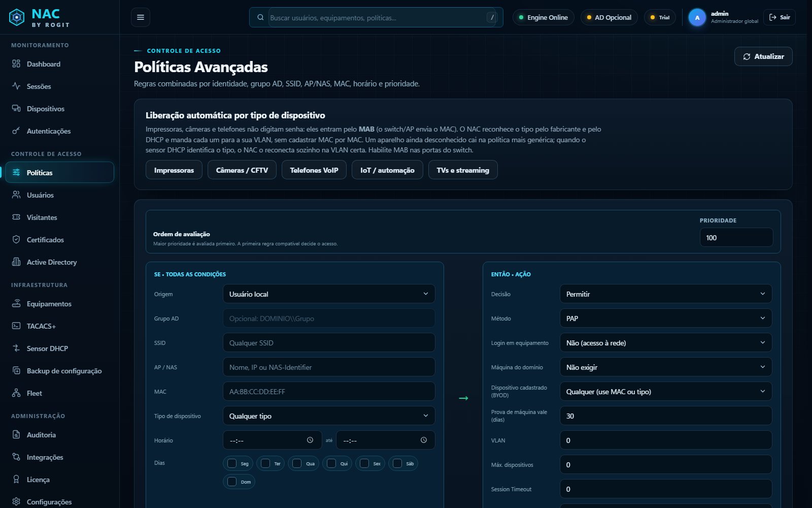The height and width of the screenshot is (508, 812).
Task: Check the Qua day checkbox
Action: 297,463
